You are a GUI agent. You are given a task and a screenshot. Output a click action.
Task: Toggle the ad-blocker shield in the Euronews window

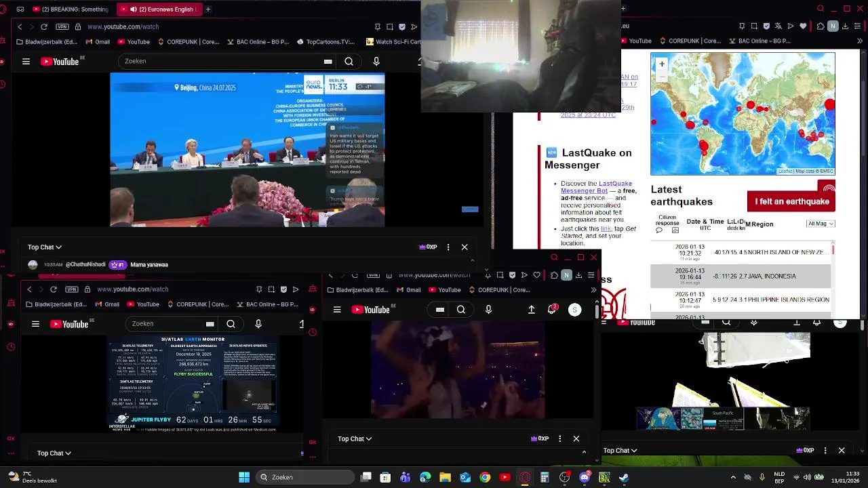(x=402, y=26)
